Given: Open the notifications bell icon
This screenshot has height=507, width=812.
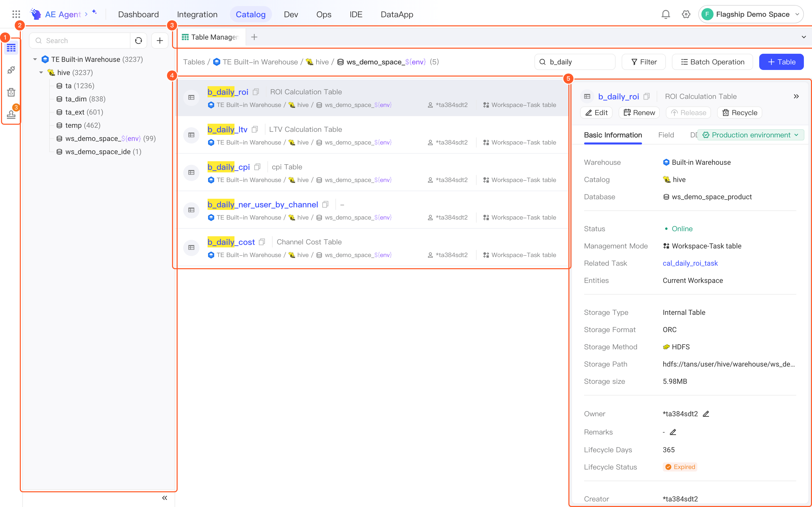Looking at the screenshot, I should [666, 14].
